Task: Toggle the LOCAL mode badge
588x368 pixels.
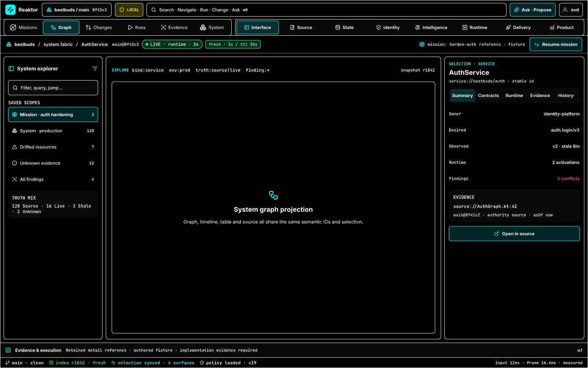Action: point(129,10)
